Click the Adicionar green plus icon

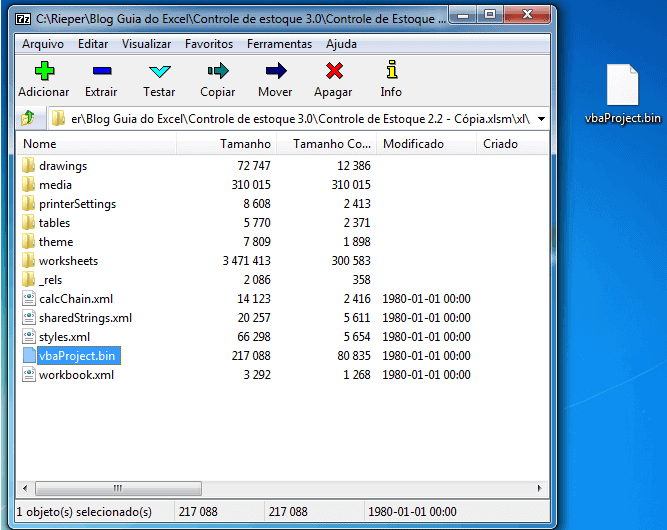pos(44,71)
